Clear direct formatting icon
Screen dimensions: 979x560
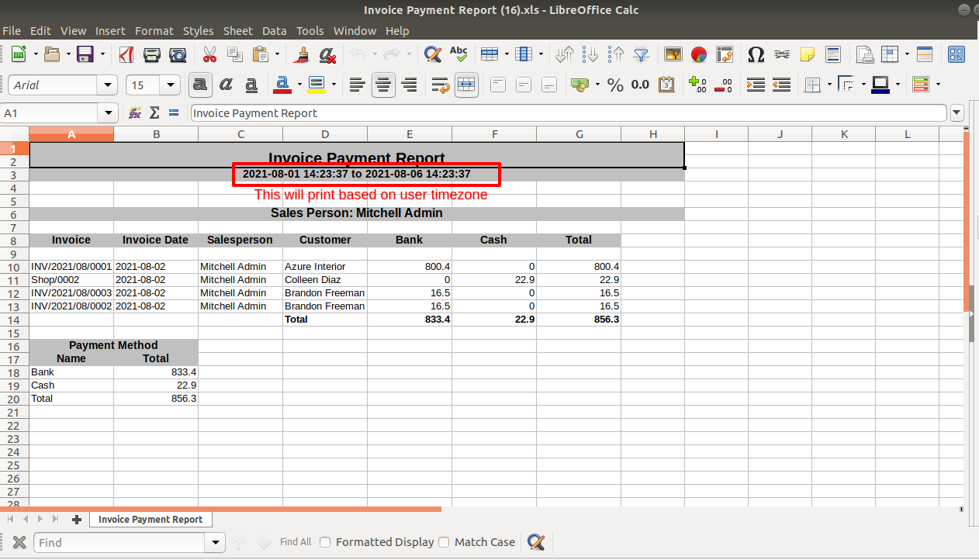327,54
